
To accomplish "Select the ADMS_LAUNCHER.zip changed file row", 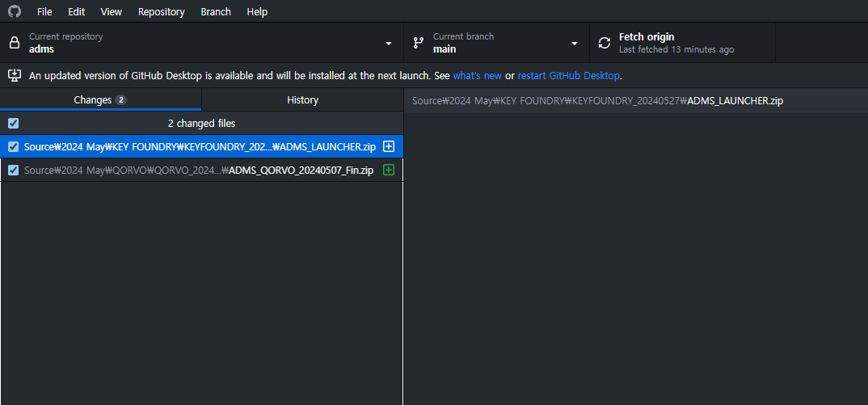I will click(201, 147).
